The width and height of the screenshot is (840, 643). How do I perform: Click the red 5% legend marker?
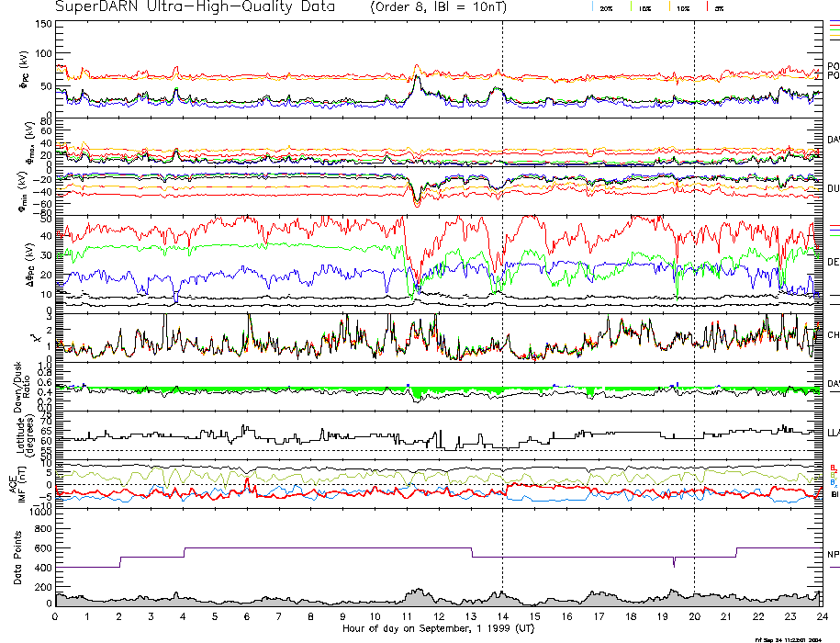tap(706, 7)
